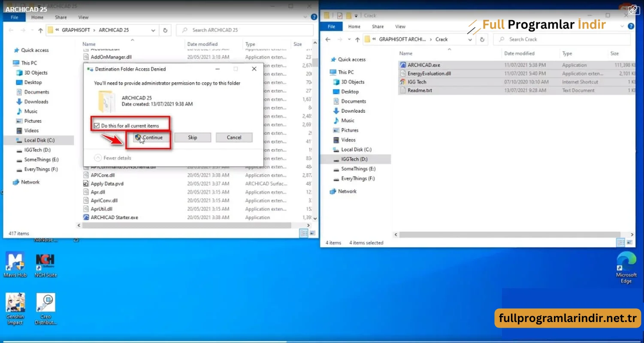Click Search Crack field
Image resolution: width=644 pixels, height=343 pixels.
[x=562, y=39]
